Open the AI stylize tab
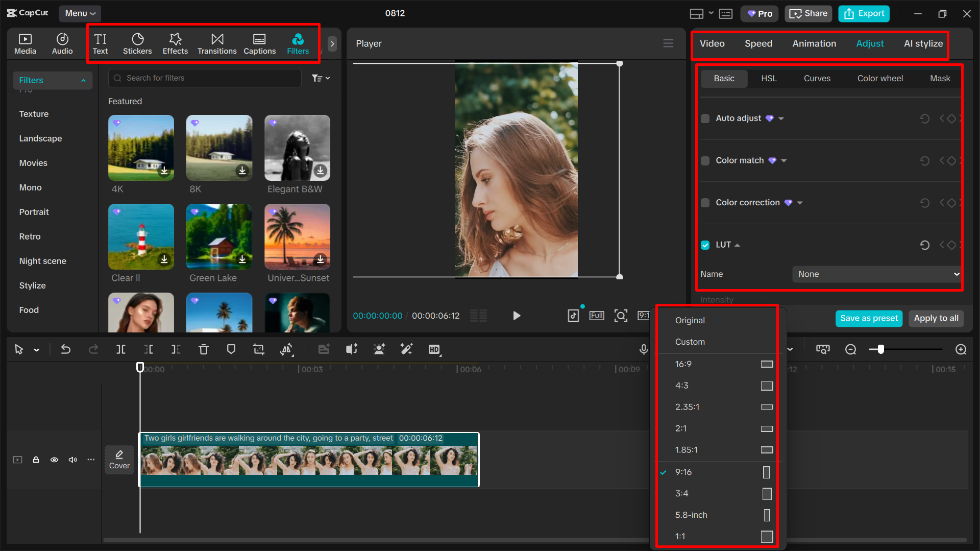Viewport: 980px width, 551px height. (x=923, y=43)
